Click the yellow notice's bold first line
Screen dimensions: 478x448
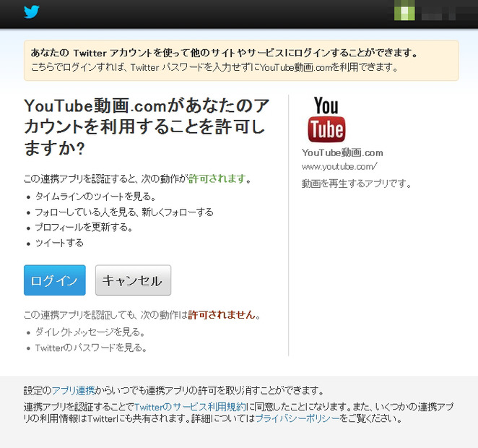(x=225, y=53)
